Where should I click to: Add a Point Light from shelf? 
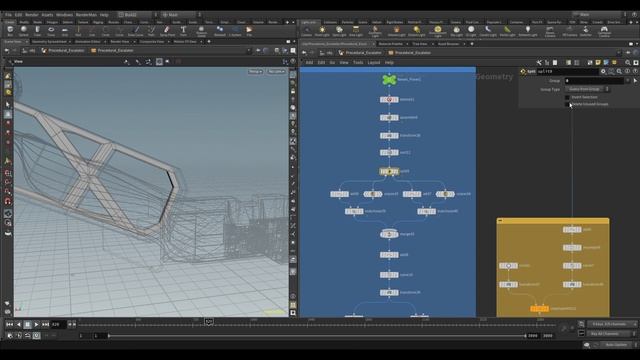tap(322, 31)
